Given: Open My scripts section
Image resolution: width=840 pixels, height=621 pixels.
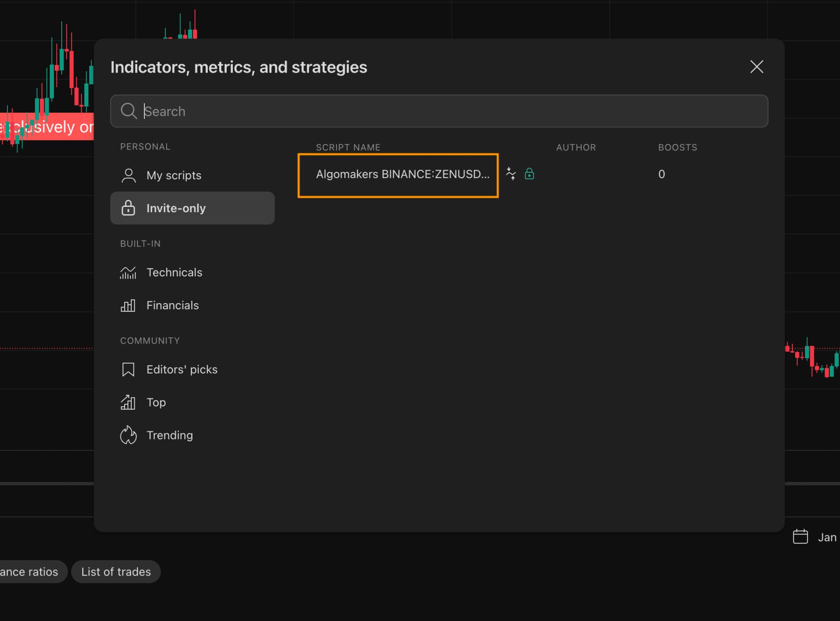Looking at the screenshot, I should (x=174, y=175).
